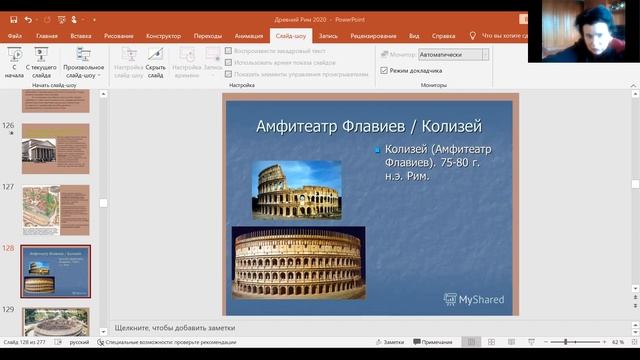Click language indicator 'русский' in status bar
Screen dimensions: 640x360
click(x=79, y=342)
